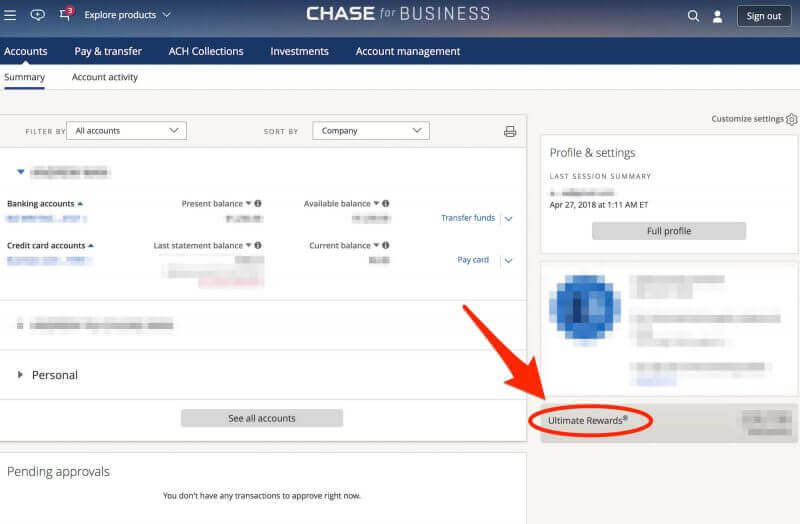800x524 pixels.
Task: Open the blurred credit card account link
Action: pos(49,260)
